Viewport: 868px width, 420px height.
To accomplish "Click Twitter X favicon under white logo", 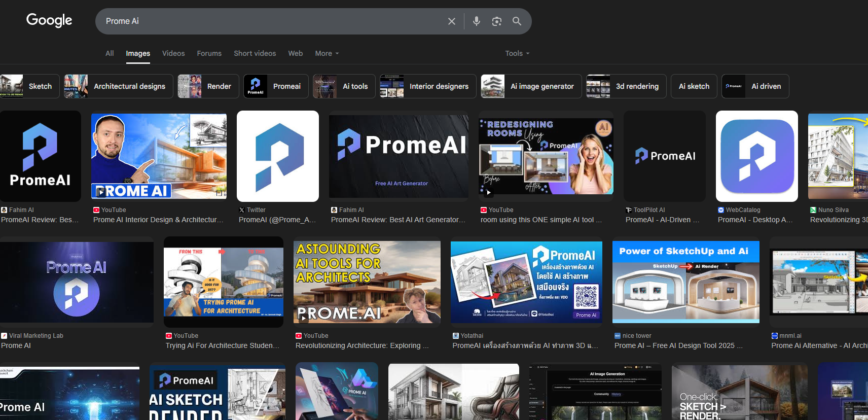I will tap(242, 210).
